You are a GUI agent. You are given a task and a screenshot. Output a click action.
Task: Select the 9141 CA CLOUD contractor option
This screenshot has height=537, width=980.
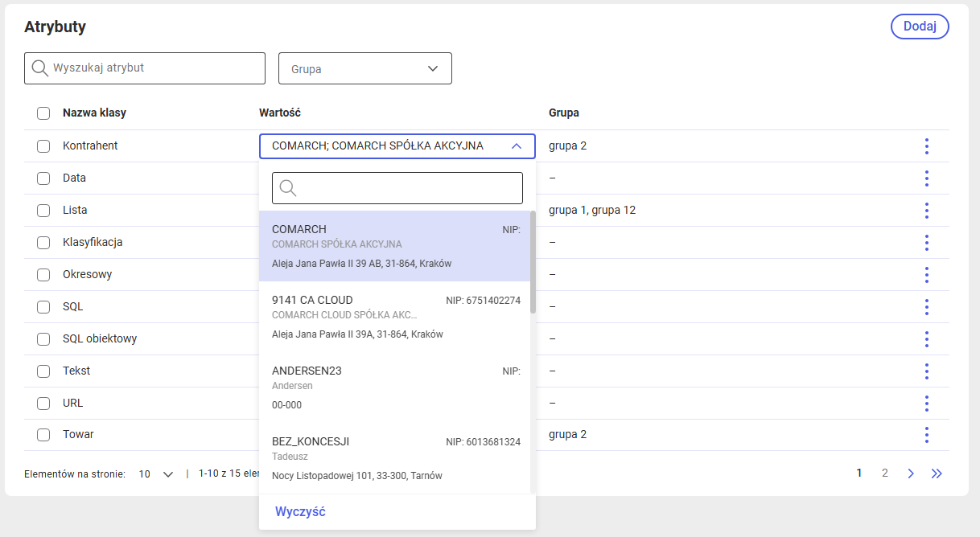pyautogui.click(x=395, y=317)
